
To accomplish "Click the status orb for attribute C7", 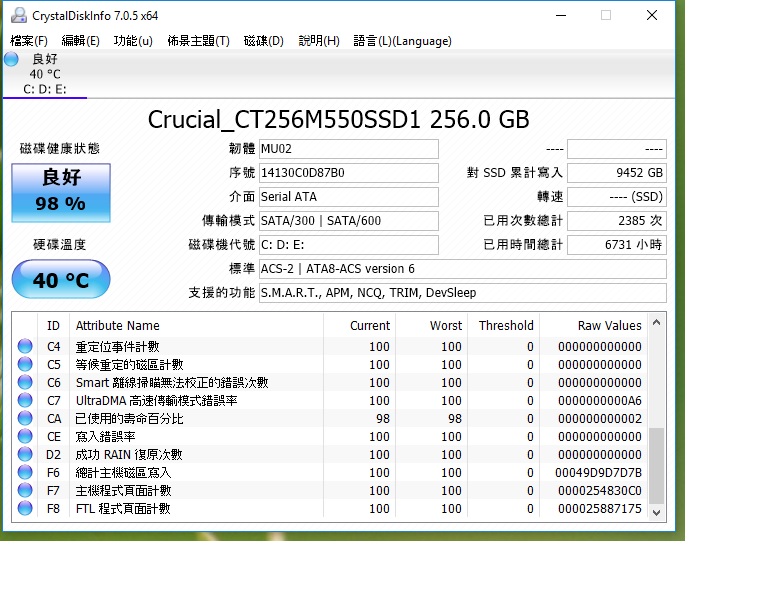I will click(25, 401).
